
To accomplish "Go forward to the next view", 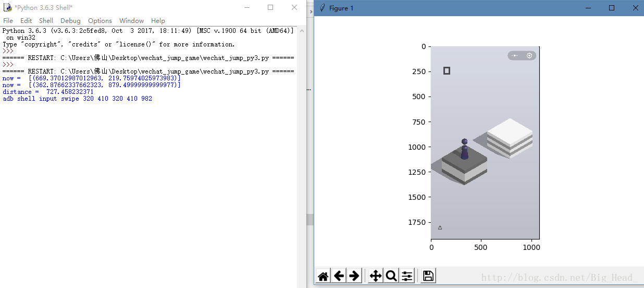I will click(354, 276).
